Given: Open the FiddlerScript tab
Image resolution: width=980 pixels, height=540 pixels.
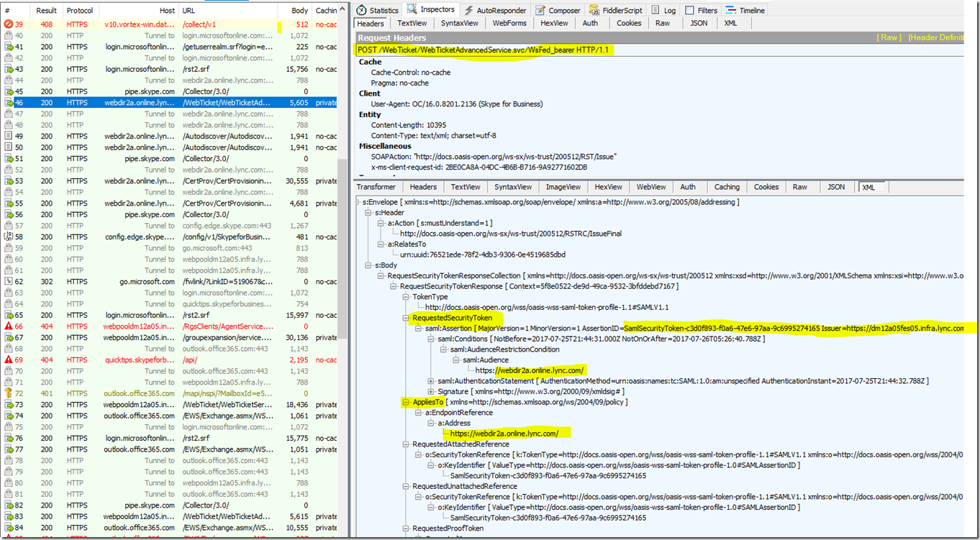Looking at the screenshot, I should pos(616,10).
